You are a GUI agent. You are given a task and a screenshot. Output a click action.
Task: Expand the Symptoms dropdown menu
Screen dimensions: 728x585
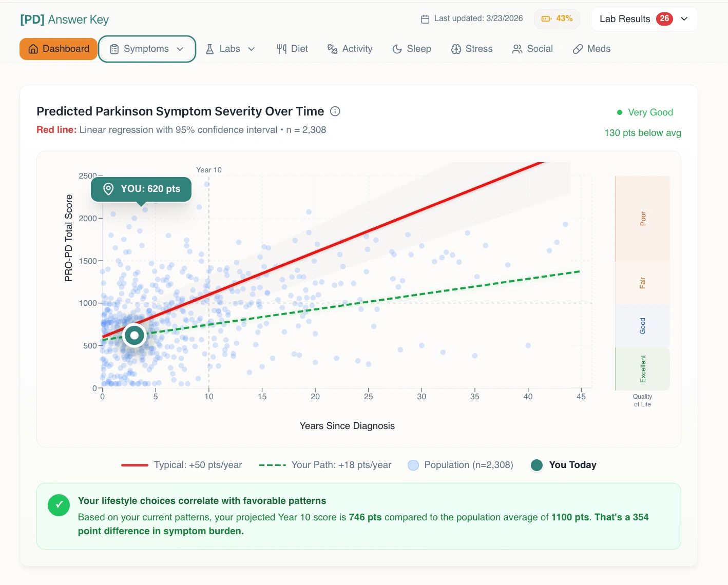(147, 49)
